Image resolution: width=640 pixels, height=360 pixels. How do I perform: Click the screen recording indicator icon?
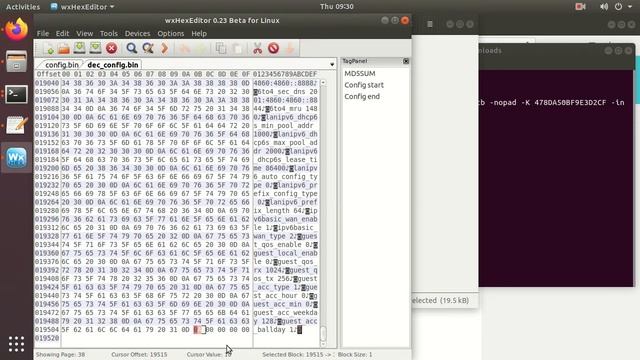click(580, 7)
